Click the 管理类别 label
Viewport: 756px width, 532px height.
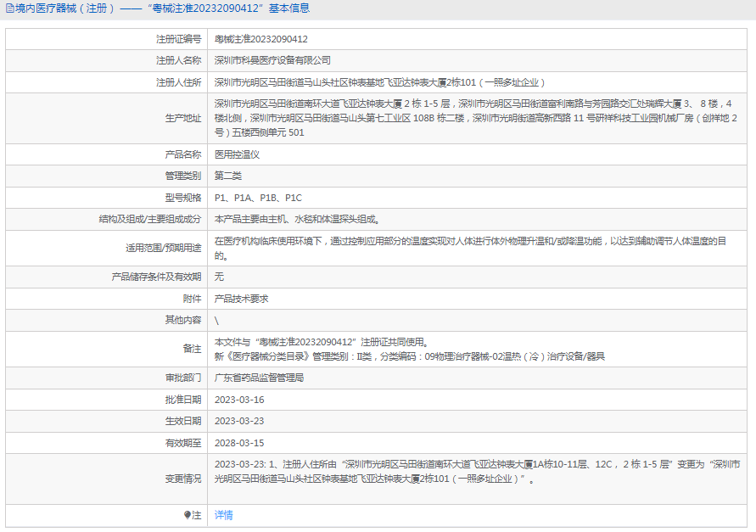point(182,176)
